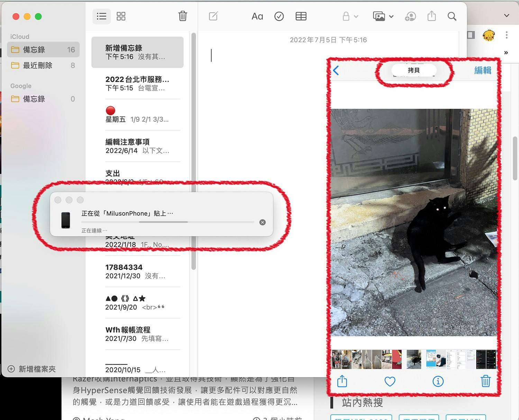Insert a table into the note
This screenshot has height=420, width=519.
pyautogui.click(x=301, y=16)
